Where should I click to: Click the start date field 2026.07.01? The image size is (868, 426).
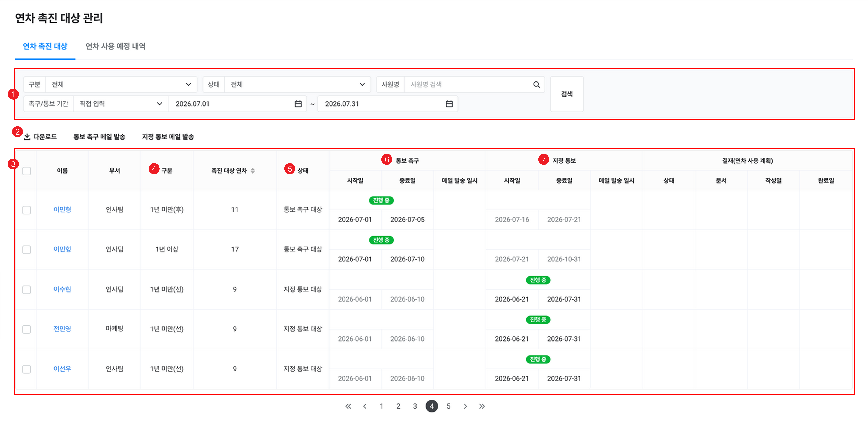click(238, 104)
